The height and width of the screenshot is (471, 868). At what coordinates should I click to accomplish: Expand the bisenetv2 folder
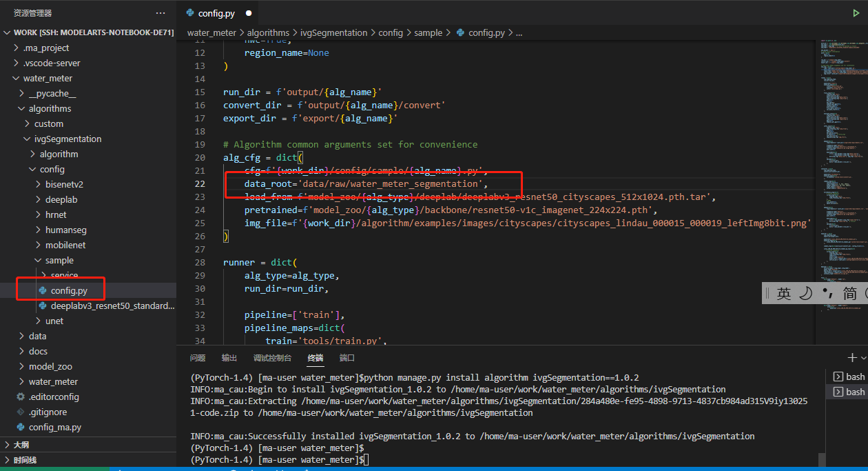pyautogui.click(x=88, y=184)
